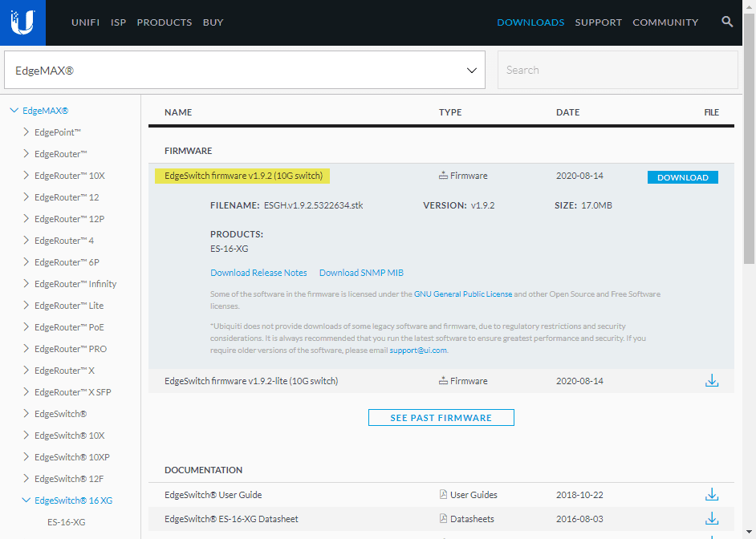The height and width of the screenshot is (539, 756).
Task: Expand the EdgeSwitch tree node
Action: click(26, 413)
